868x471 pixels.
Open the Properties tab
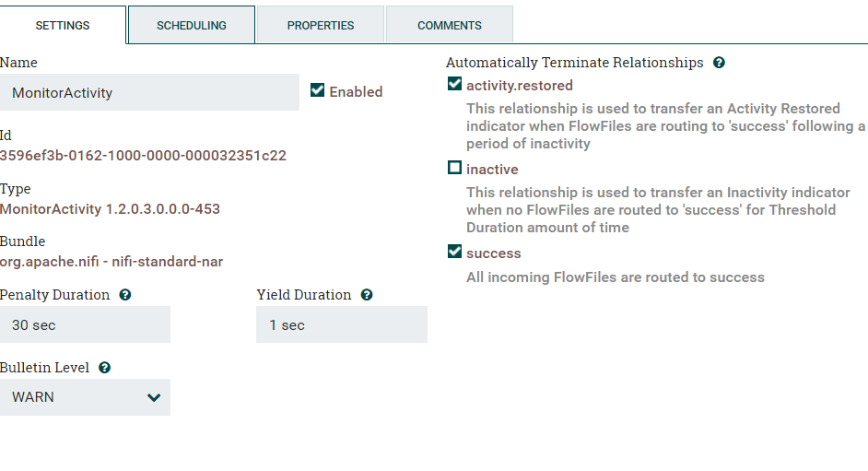coord(321,25)
